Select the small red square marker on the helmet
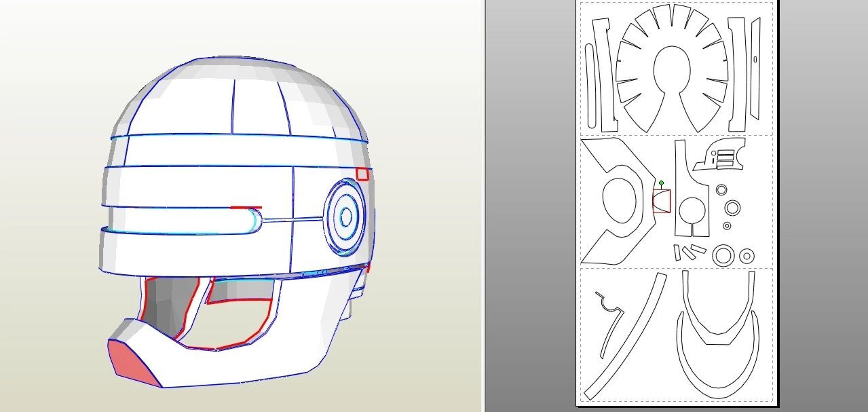The width and height of the screenshot is (868, 412). 362,174
